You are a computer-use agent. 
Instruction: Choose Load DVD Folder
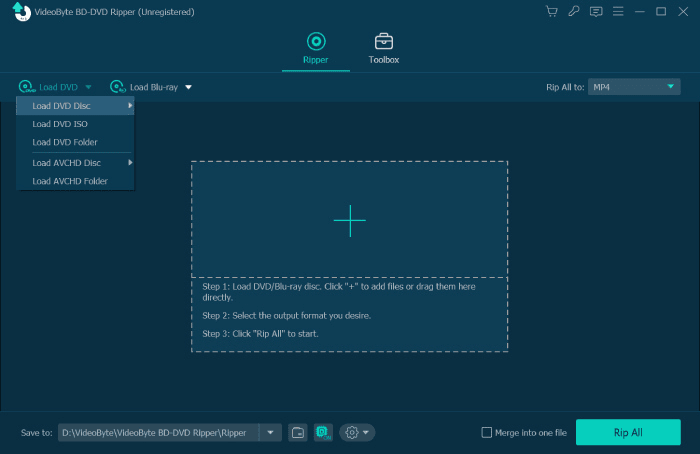75,142
